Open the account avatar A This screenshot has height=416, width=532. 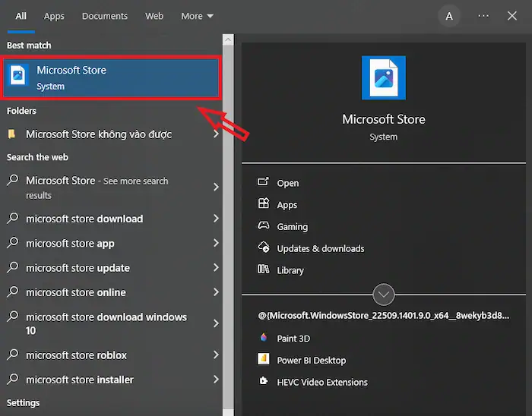tap(449, 16)
